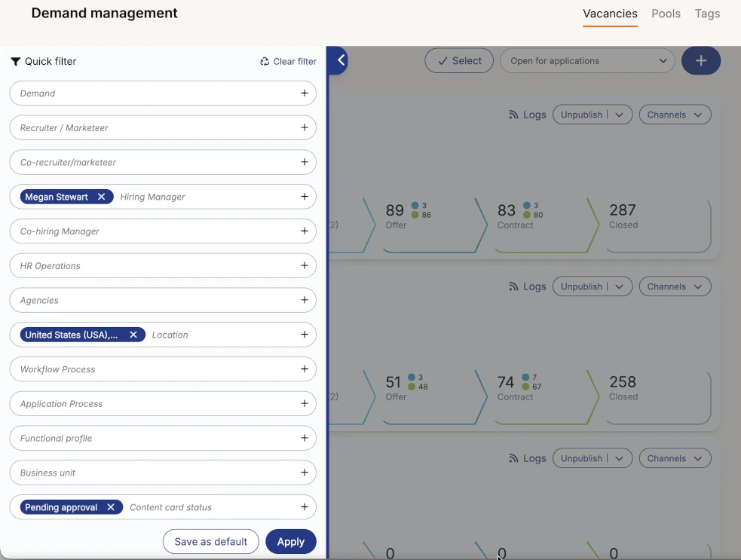Click the Apply button
Screen dimensions: 741x560
click(291, 542)
